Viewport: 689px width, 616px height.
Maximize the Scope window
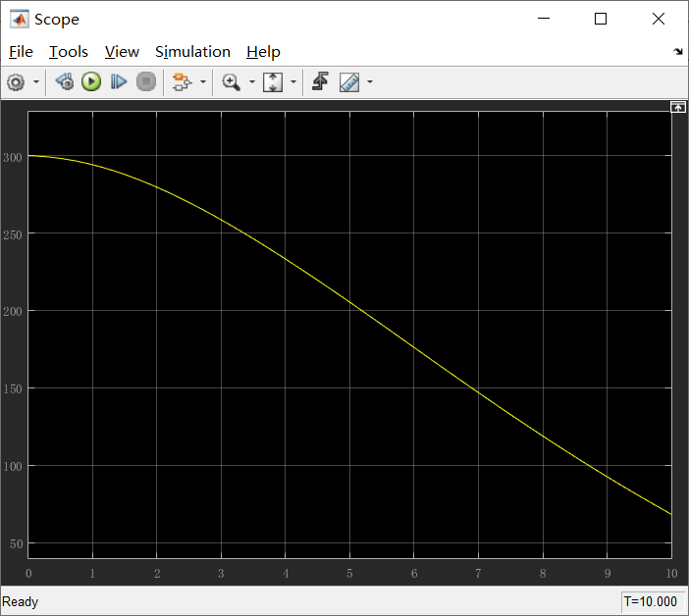[x=601, y=19]
